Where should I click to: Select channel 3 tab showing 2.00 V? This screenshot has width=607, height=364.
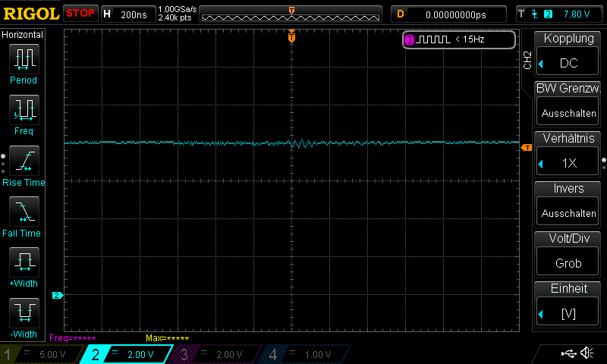215,354
